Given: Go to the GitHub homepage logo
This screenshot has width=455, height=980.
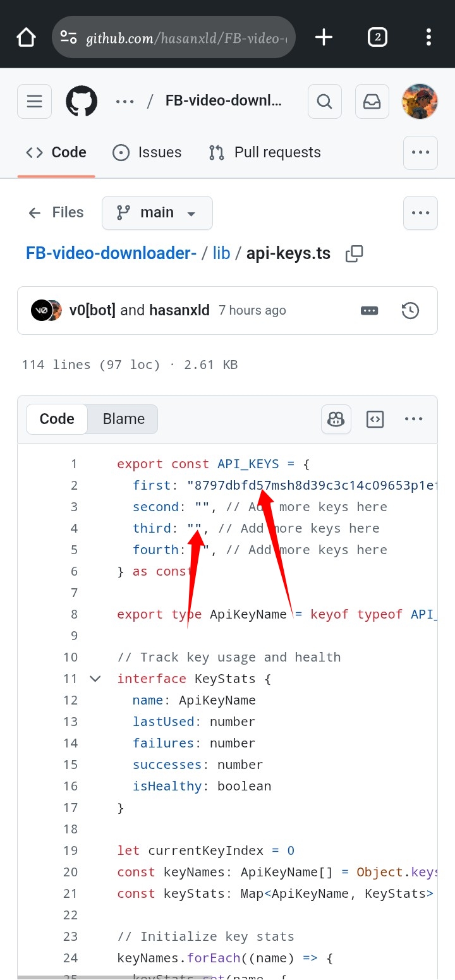Looking at the screenshot, I should pyautogui.click(x=82, y=101).
